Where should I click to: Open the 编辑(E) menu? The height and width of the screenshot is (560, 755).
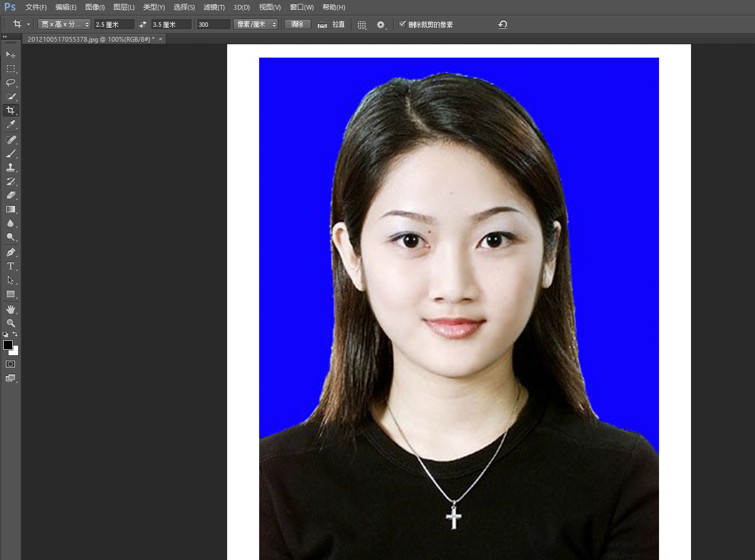[66, 7]
